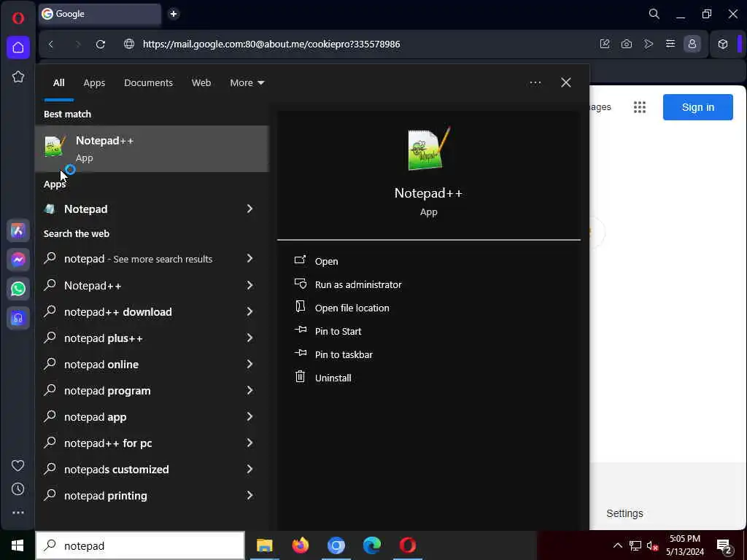Open the Opera menu logo

[x=18, y=18]
